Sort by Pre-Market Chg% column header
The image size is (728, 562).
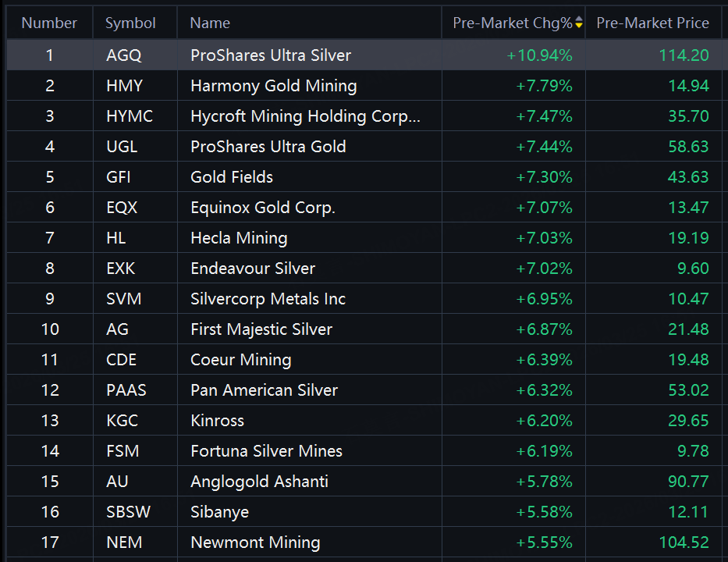pyautogui.click(x=512, y=23)
